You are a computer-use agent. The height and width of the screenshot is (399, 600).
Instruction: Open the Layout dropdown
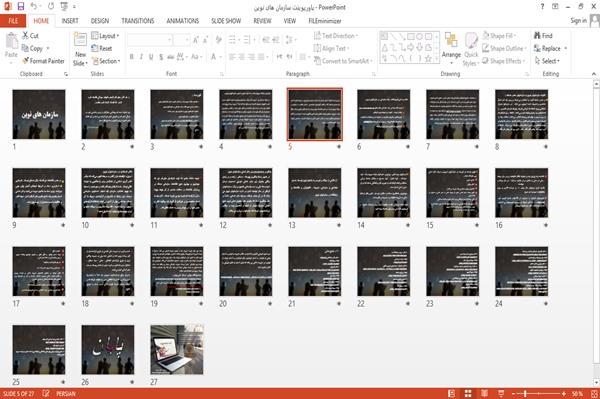pyautogui.click(x=105, y=36)
